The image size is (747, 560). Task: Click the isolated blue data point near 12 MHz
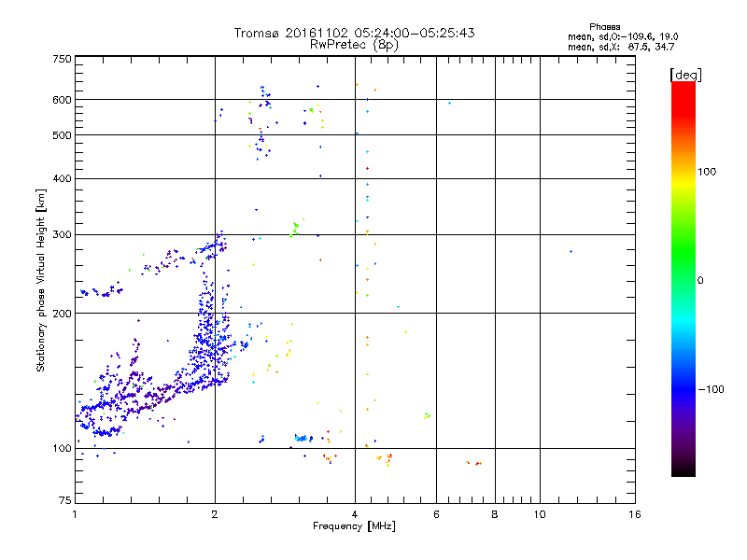pyautogui.click(x=571, y=251)
